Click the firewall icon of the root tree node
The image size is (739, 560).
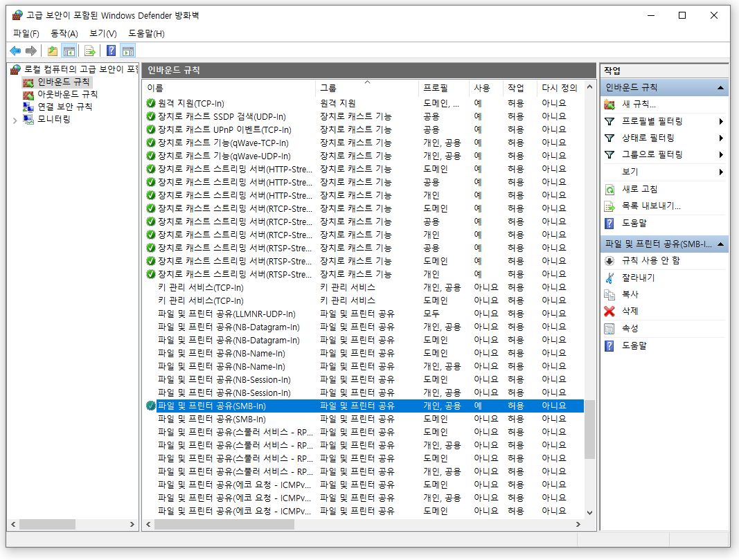(15, 70)
